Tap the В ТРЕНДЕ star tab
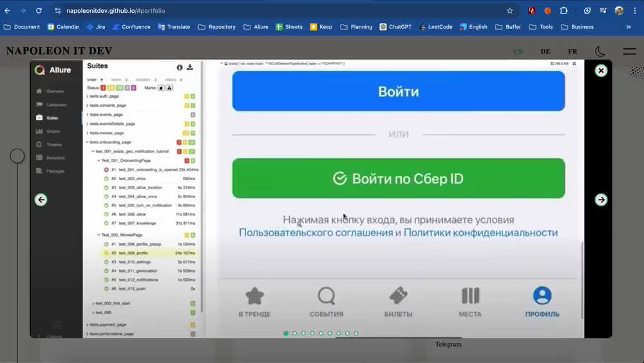The width and height of the screenshot is (644, 363). 254,302
